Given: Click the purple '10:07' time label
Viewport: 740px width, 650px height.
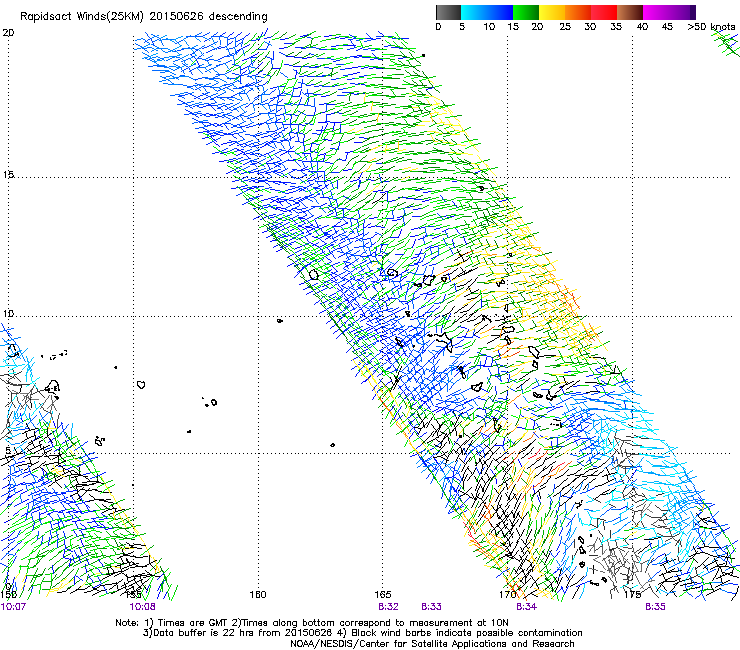Looking at the screenshot, I should coord(13,607).
